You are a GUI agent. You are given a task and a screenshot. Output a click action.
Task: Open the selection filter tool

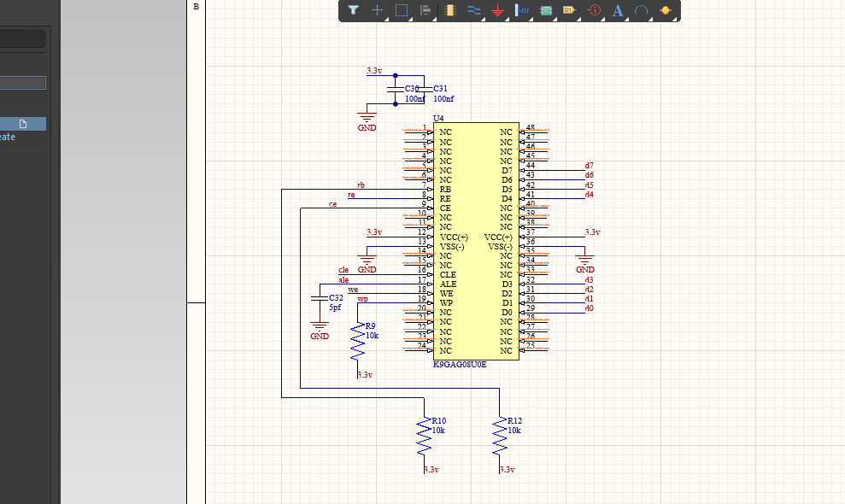(x=353, y=11)
